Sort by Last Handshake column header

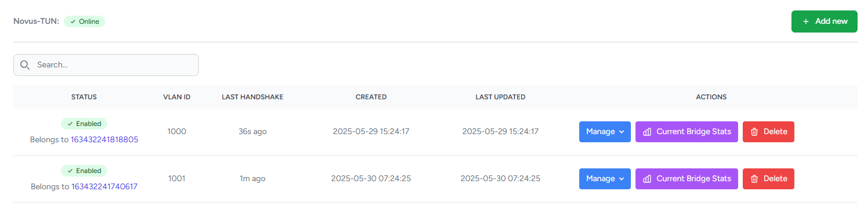coord(252,97)
